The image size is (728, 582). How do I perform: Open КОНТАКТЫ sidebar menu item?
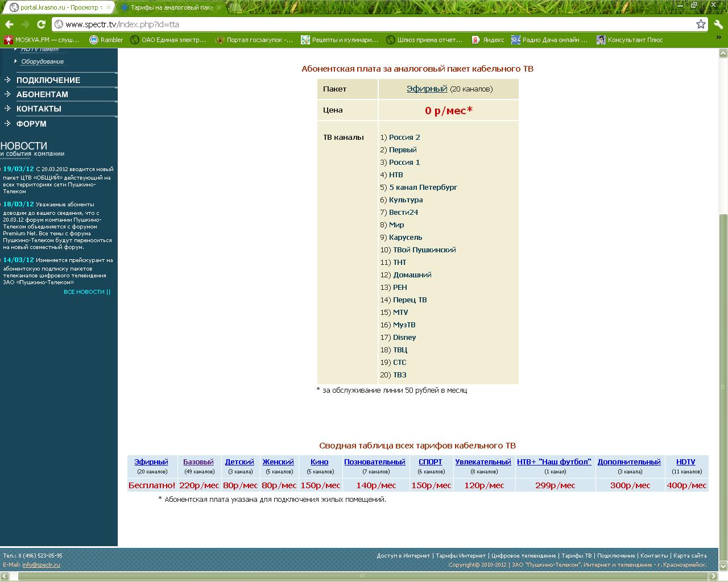pos(39,109)
